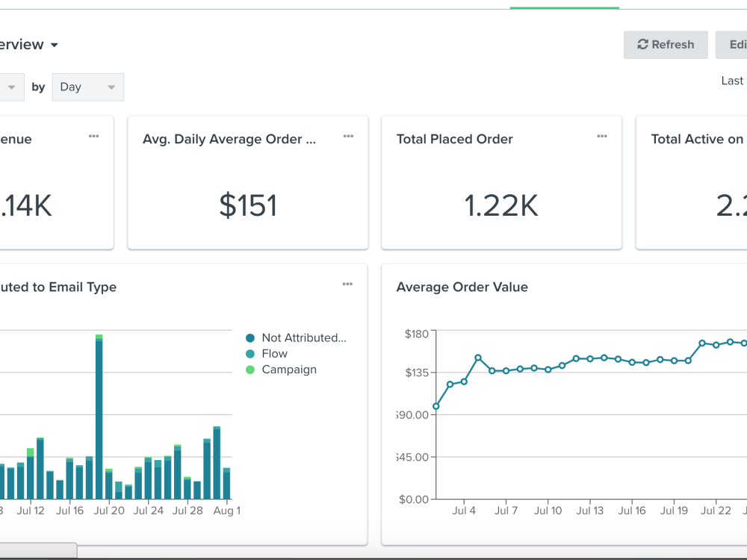
Task: Expand the Overview title dropdown caret
Action: (x=55, y=46)
